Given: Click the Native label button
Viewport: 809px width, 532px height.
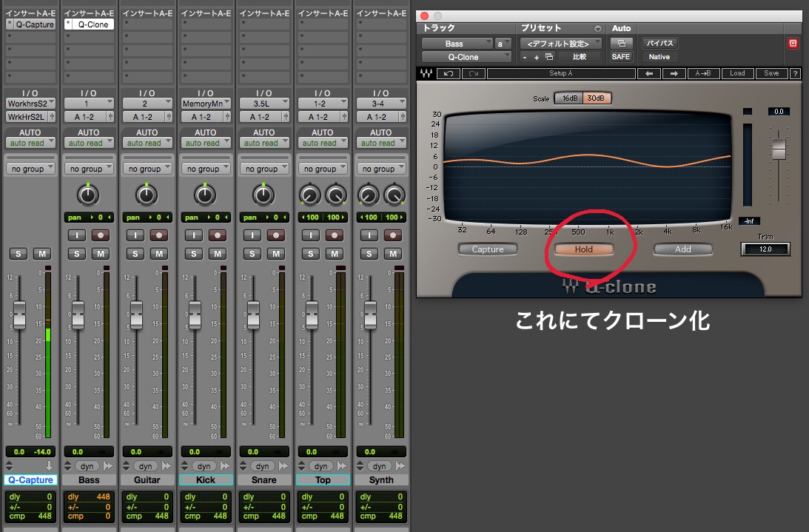Looking at the screenshot, I should click(x=659, y=57).
